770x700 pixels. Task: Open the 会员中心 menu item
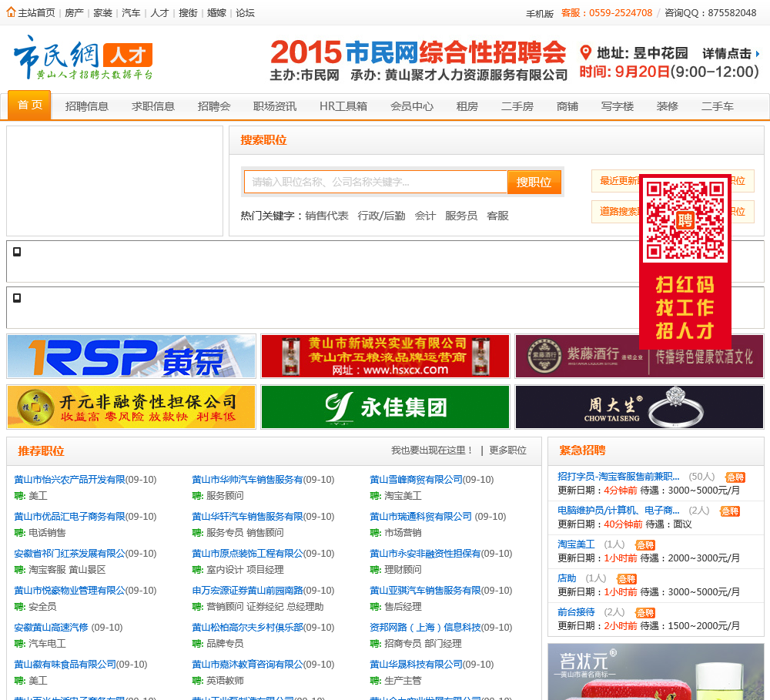click(x=411, y=106)
